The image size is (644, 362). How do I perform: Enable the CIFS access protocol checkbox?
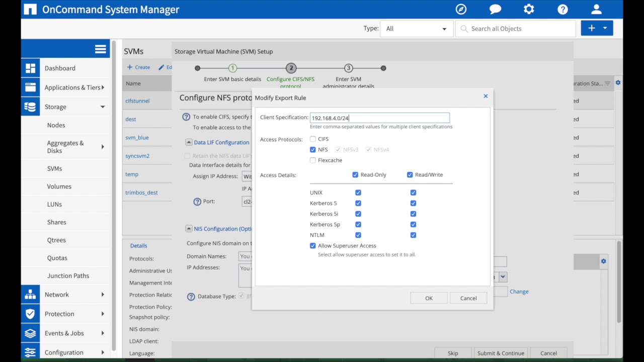coord(313,139)
